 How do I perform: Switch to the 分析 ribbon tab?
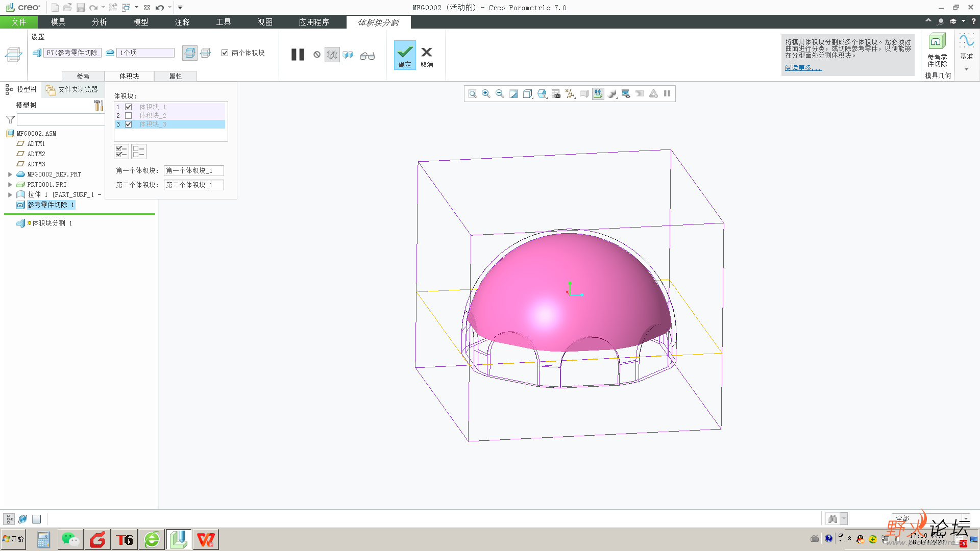pyautogui.click(x=100, y=22)
